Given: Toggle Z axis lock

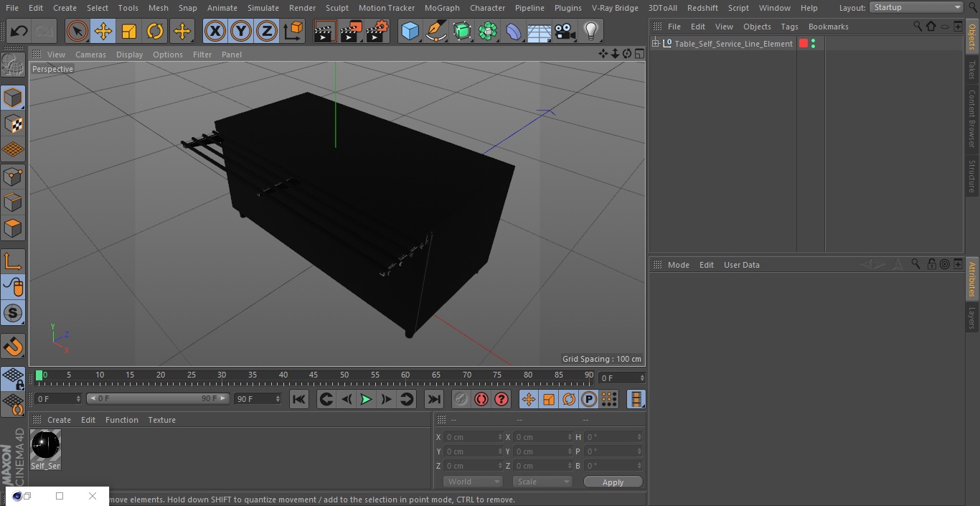Looking at the screenshot, I should (x=267, y=32).
